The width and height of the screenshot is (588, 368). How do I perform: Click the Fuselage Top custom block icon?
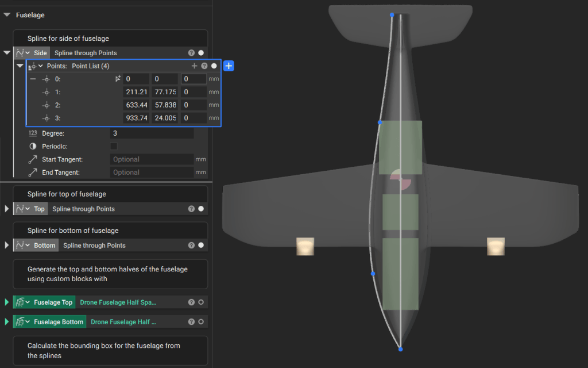(x=20, y=302)
